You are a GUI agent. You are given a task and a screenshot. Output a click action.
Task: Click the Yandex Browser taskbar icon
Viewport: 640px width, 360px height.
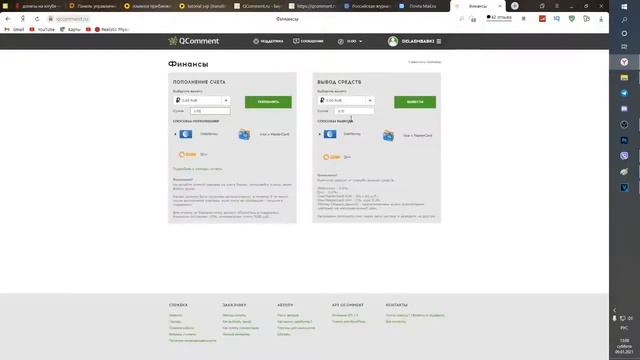[x=624, y=62]
